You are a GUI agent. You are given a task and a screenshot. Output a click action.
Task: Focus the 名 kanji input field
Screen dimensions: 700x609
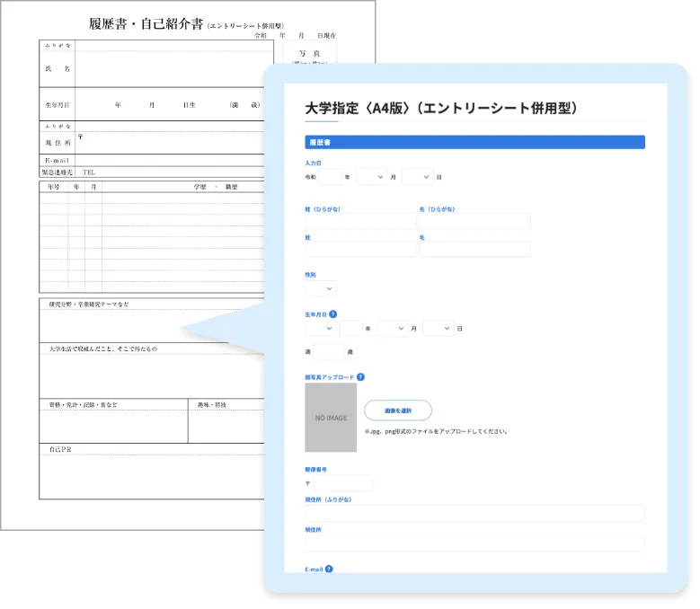(x=474, y=249)
